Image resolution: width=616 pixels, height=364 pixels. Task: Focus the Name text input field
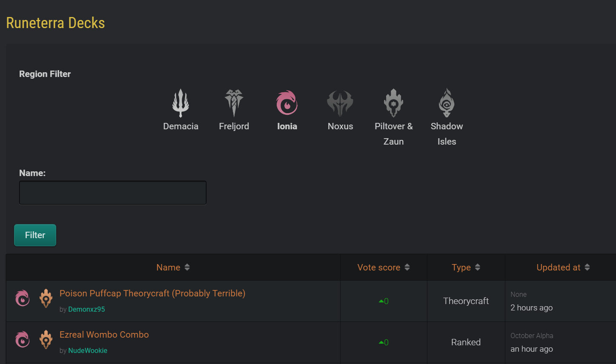pos(113,193)
